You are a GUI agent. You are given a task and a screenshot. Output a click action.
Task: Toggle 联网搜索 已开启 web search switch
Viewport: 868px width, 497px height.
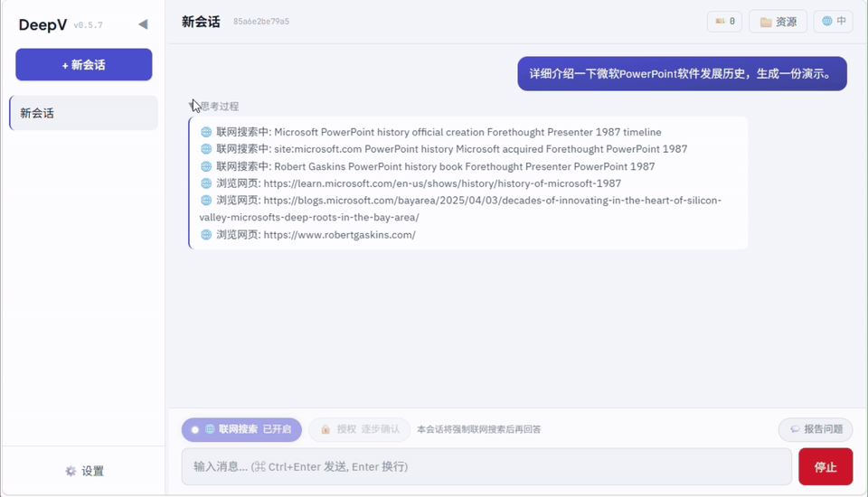click(241, 429)
